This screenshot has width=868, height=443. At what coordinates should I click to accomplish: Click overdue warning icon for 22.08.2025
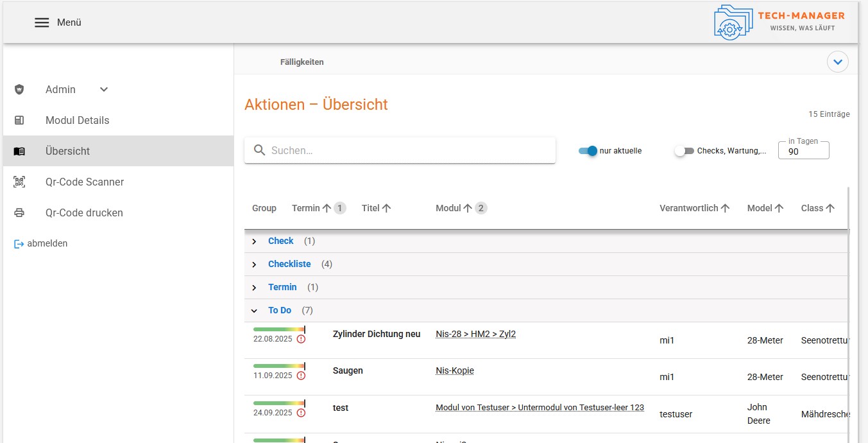pyautogui.click(x=301, y=339)
